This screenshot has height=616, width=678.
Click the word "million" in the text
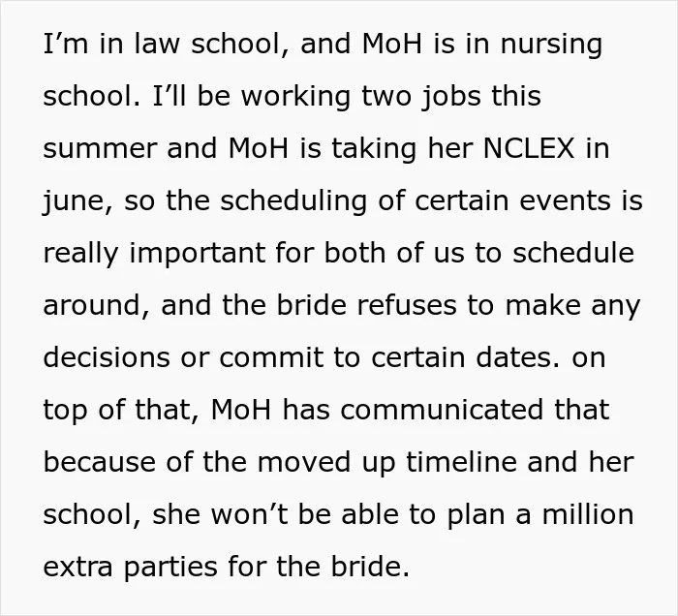pyautogui.click(x=587, y=514)
